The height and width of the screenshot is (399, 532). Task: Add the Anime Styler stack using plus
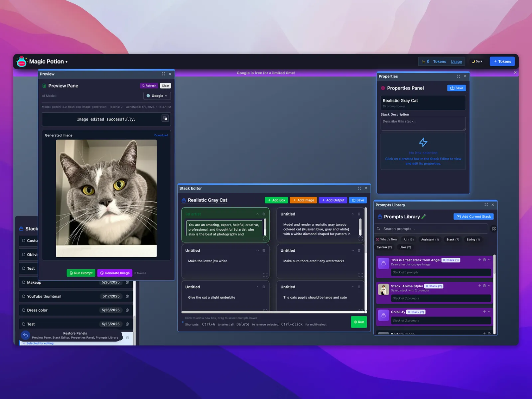point(479,286)
